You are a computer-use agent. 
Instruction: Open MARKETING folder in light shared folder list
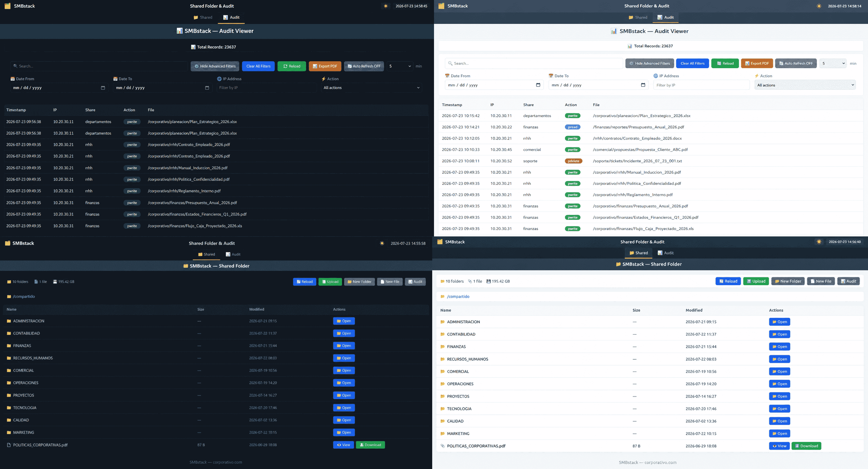coord(779,434)
